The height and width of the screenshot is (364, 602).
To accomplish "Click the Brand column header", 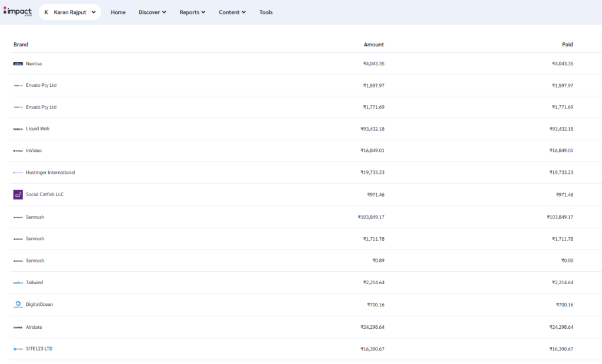I will (x=21, y=45).
